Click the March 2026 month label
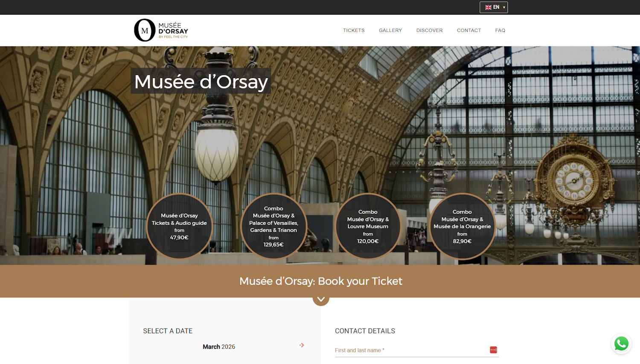Image resolution: width=640 pixels, height=364 pixels. click(219, 347)
